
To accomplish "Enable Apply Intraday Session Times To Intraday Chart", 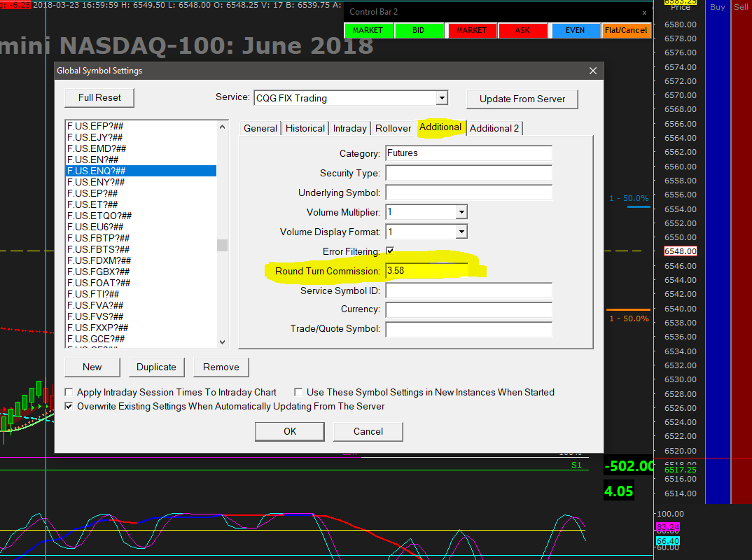I will pyautogui.click(x=69, y=393).
